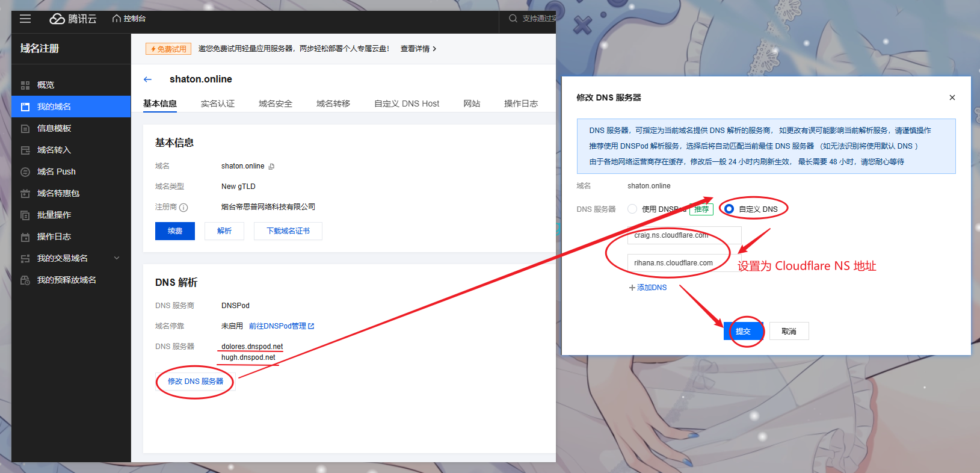Screen dimensions: 980x473
Task: Switch to the 网站 tab
Action: tap(472, 104)
